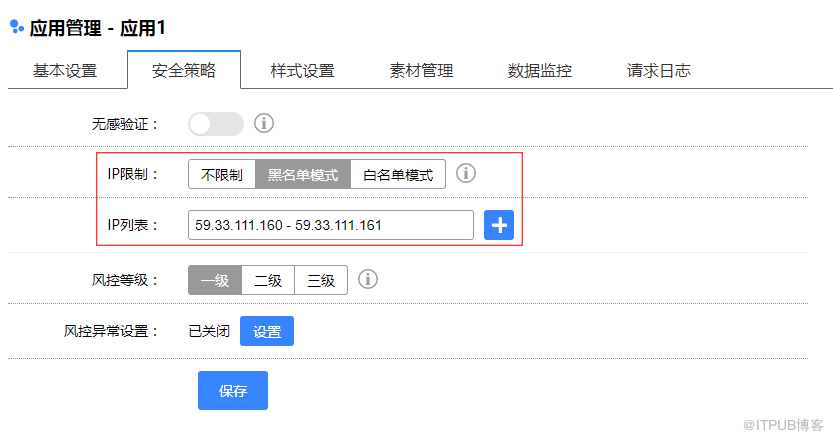Switch to 素材管理 tab
This screenshot has width=833, height=440.
(421, 70)
